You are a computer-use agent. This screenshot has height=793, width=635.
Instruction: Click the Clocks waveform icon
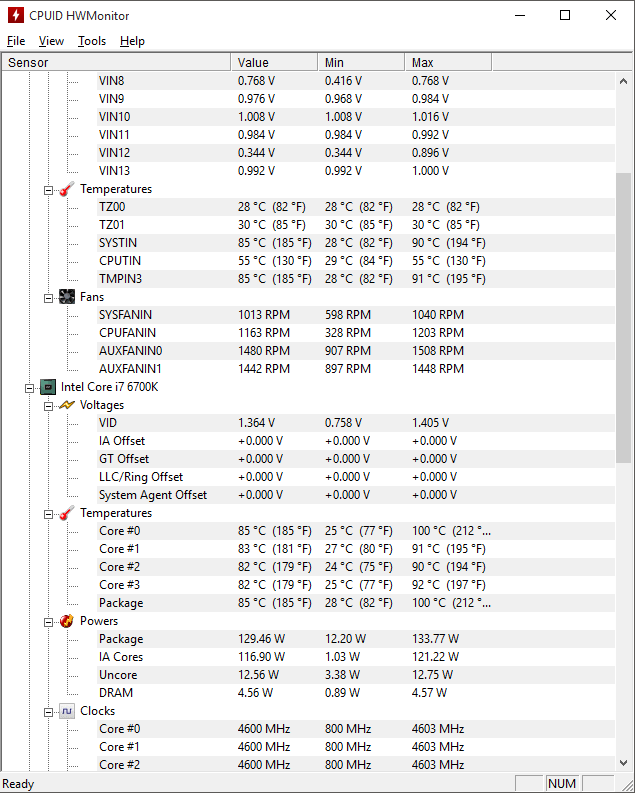(67, 711)
